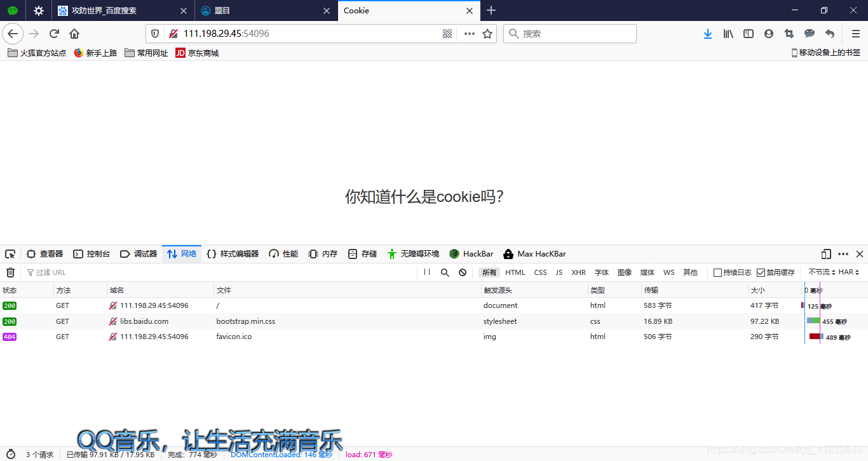Viewport: 868px width, 461px height.
Task: Go back using the back arrow button
Action: tap(13, 34)
